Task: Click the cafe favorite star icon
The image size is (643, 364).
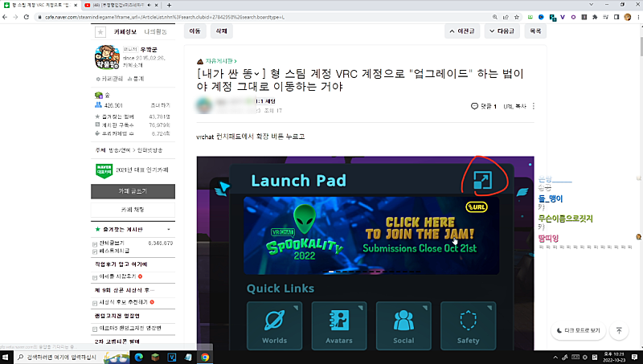Action: coord(100,32)
